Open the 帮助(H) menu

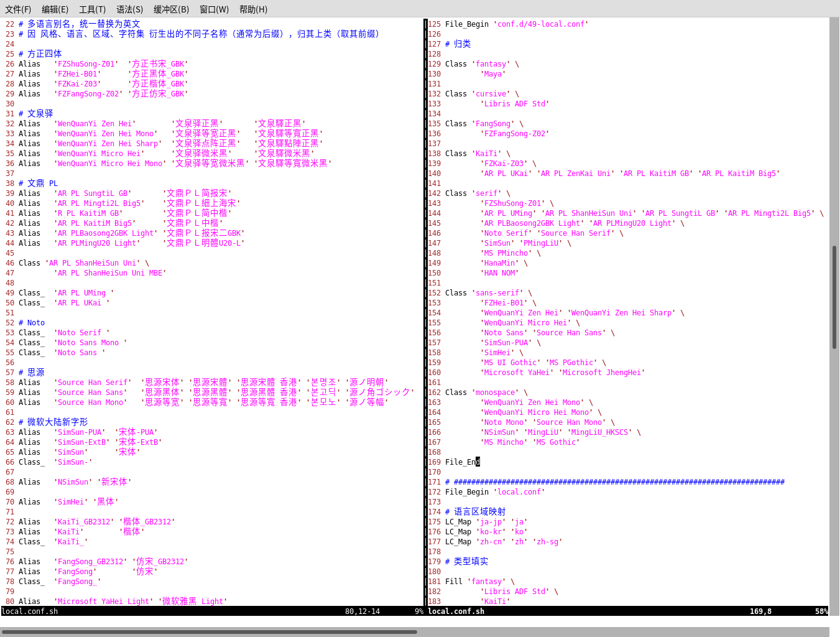click(x=254, y=9)
